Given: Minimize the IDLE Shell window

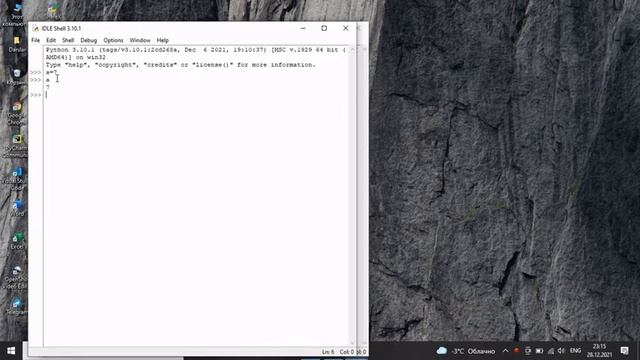Looking at the screenshot, I should pyautogui.click(x=303, y=28).
